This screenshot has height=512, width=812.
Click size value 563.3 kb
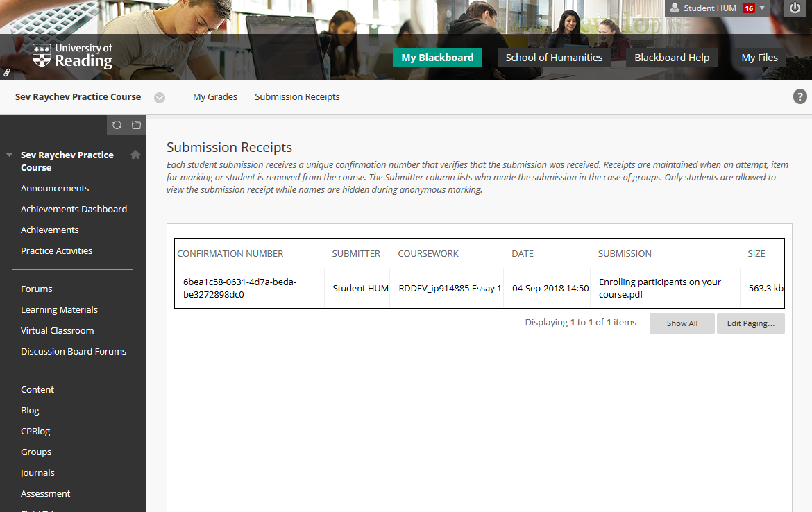[x=766, y=289]
